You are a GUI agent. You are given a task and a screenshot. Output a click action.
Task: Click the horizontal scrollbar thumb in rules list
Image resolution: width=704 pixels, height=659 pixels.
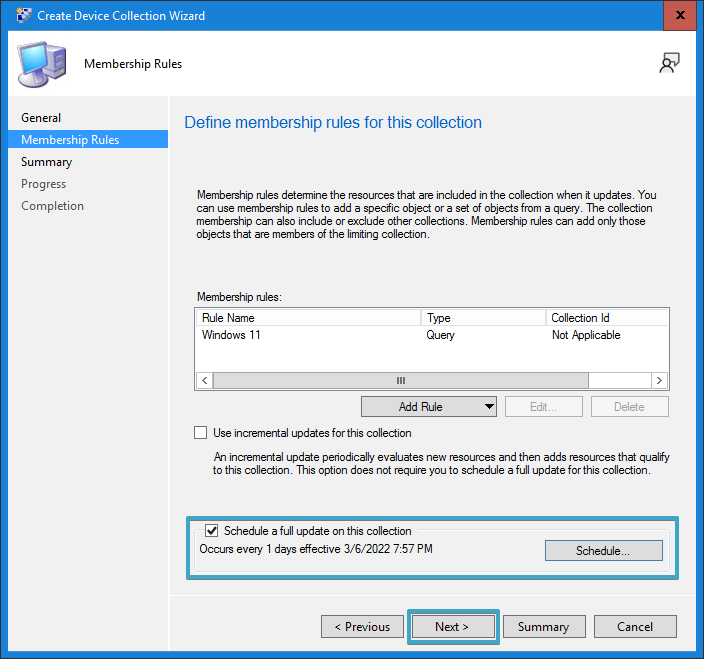[400, 380]
